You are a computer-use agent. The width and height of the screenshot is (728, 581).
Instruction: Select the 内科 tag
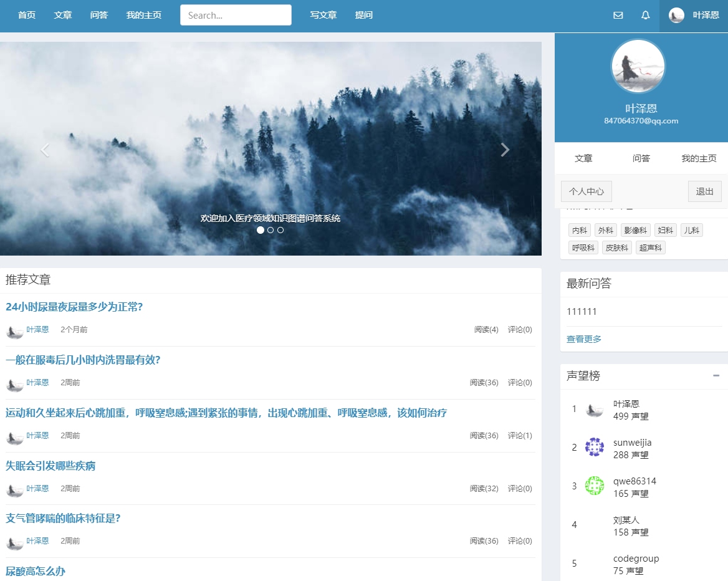580,231
